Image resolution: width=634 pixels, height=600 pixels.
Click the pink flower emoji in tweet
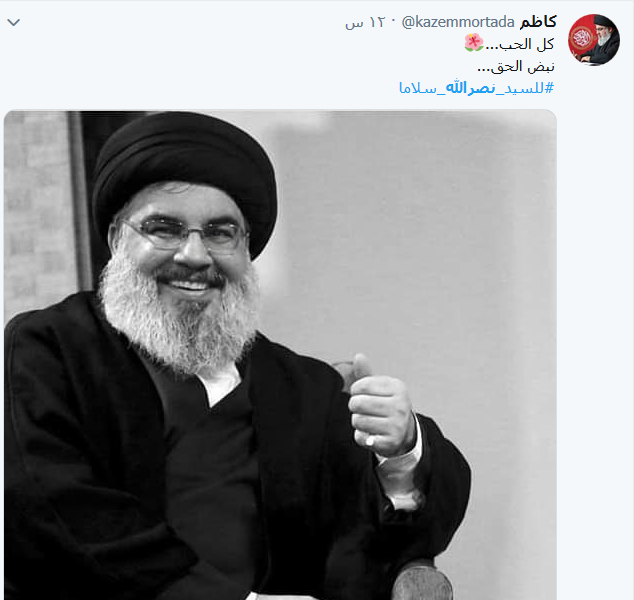pyautogui.click(x=473, y=43)
